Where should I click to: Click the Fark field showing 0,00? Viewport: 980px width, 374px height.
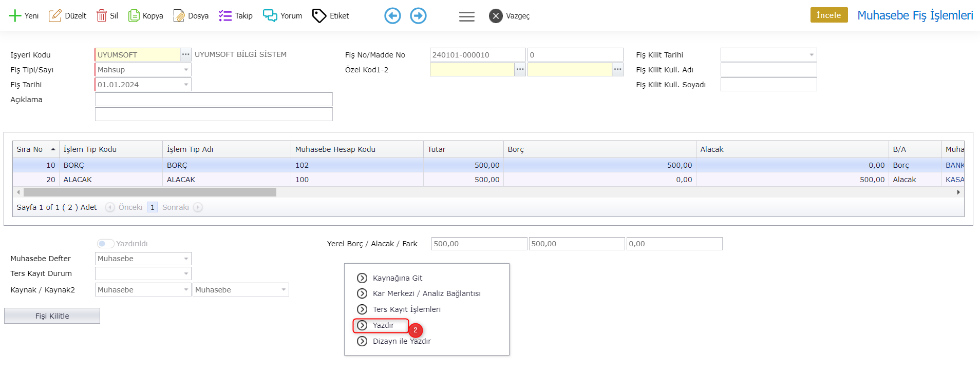point(674,244)
